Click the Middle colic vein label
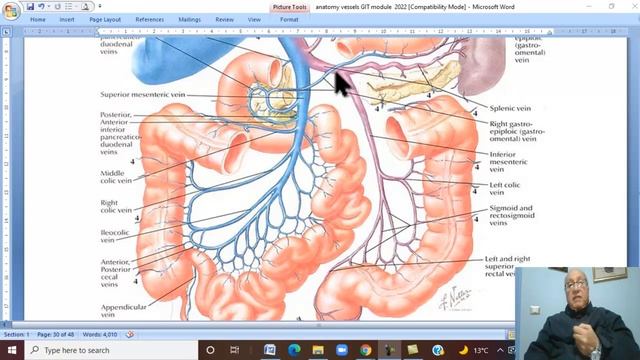The width and height of the screenshot is (640, 360). click(x=116, y=177)
